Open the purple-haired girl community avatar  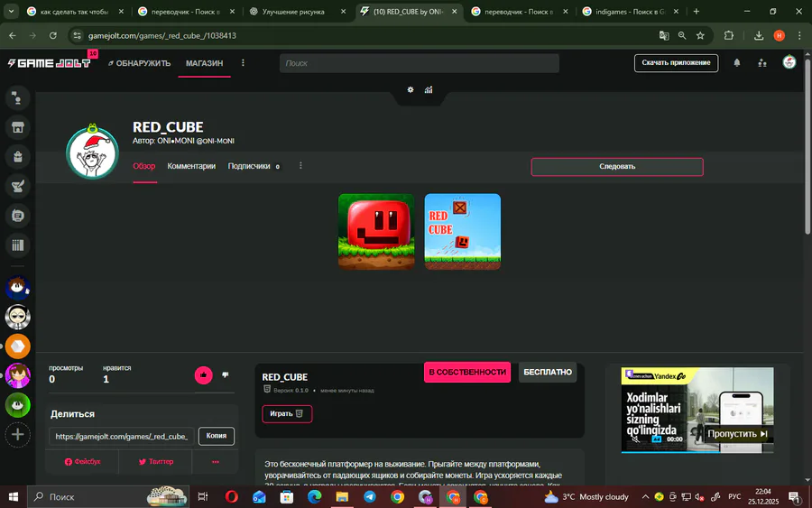pos(18,376)
